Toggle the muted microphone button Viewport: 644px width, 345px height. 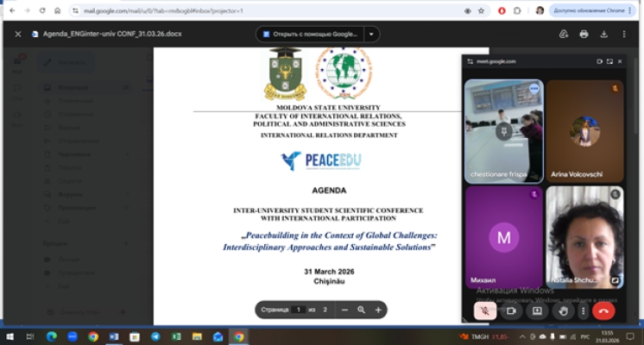coord(485,310)
